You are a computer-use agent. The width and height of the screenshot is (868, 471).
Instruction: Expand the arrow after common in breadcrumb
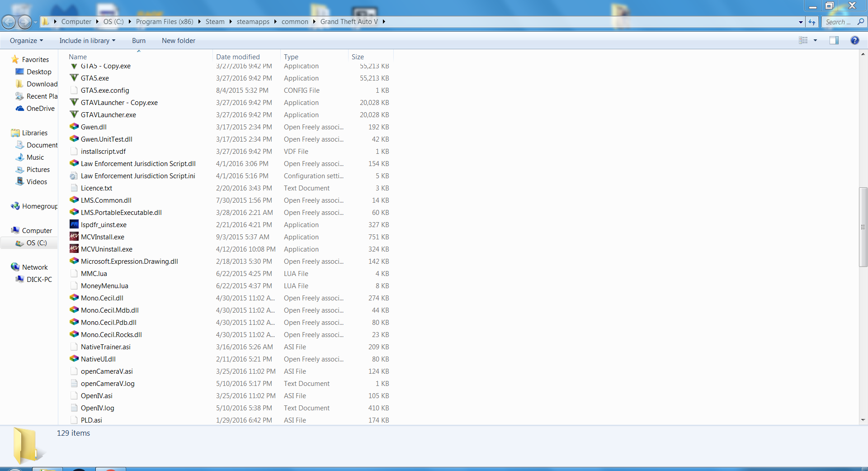pyautogui.click(x=314, y=22)
